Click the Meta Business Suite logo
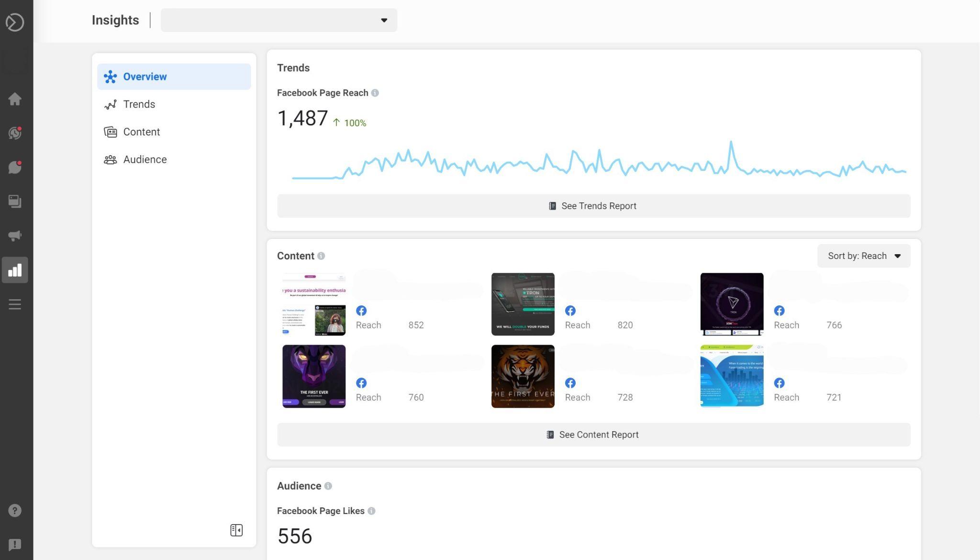 [15, 22]
